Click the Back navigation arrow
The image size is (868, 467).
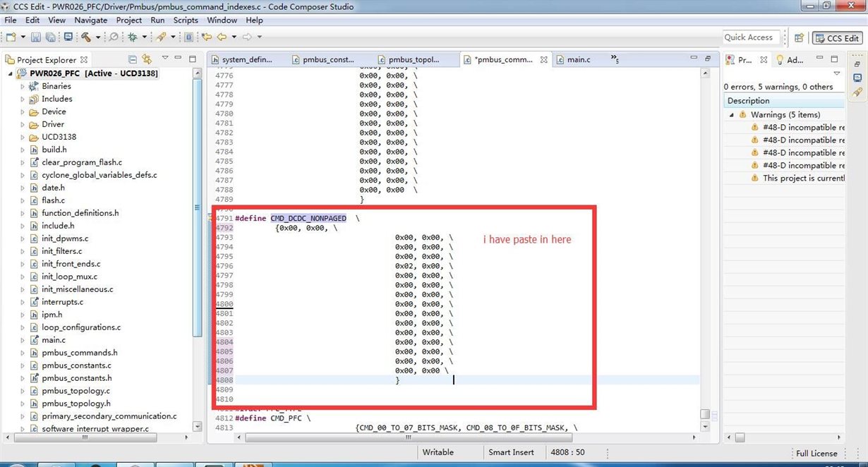click(x=222, y=37)
